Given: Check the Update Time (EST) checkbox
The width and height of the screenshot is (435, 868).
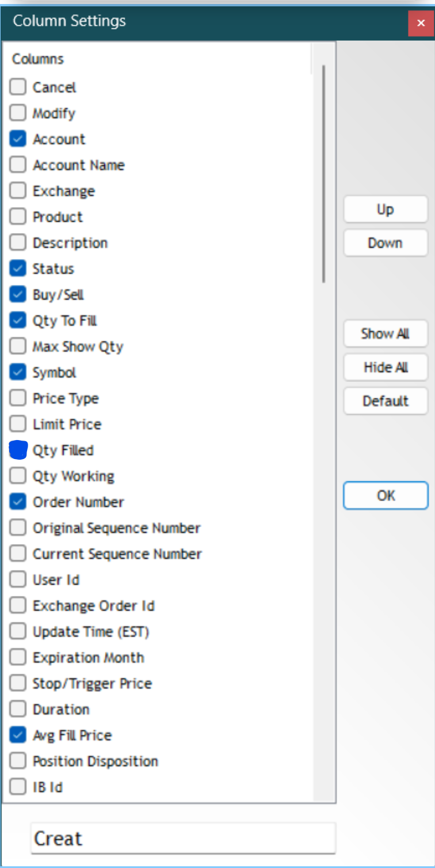Looking at the screenshot, I should pyautogui.click(x=18, y=632).
